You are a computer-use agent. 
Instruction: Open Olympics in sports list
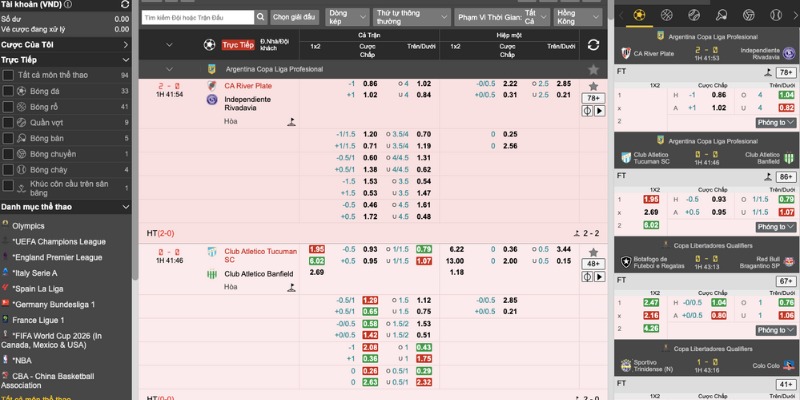[x=29, y=226]
